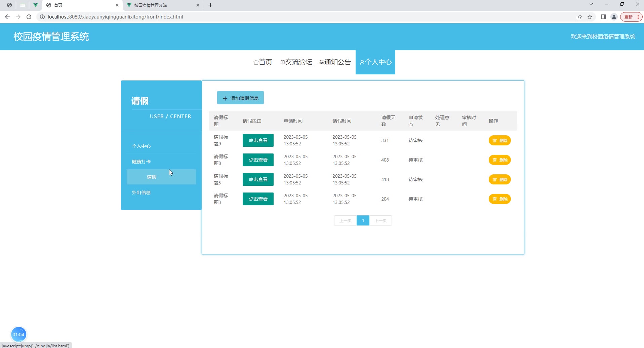The image size is (644, 348).
Task: Open a new browser tab
Action: 210,5
